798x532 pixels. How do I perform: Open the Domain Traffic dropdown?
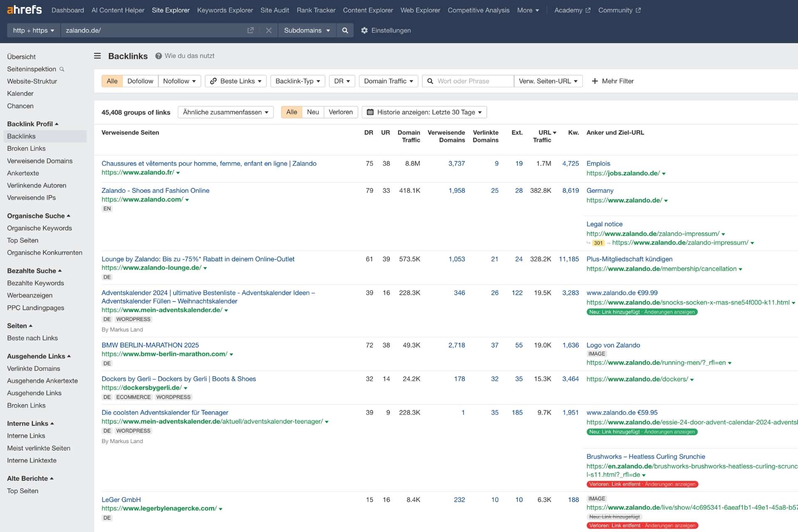[388, 81]
